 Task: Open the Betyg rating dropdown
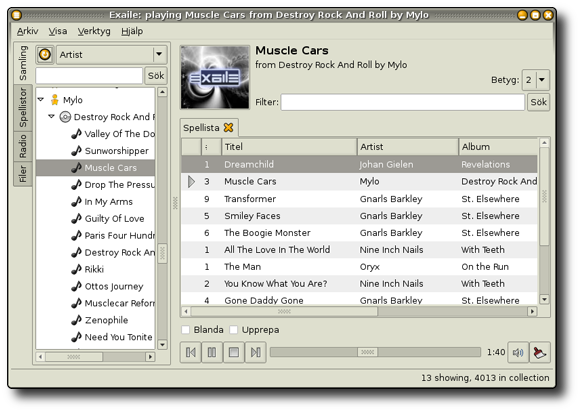coord(536,80)
